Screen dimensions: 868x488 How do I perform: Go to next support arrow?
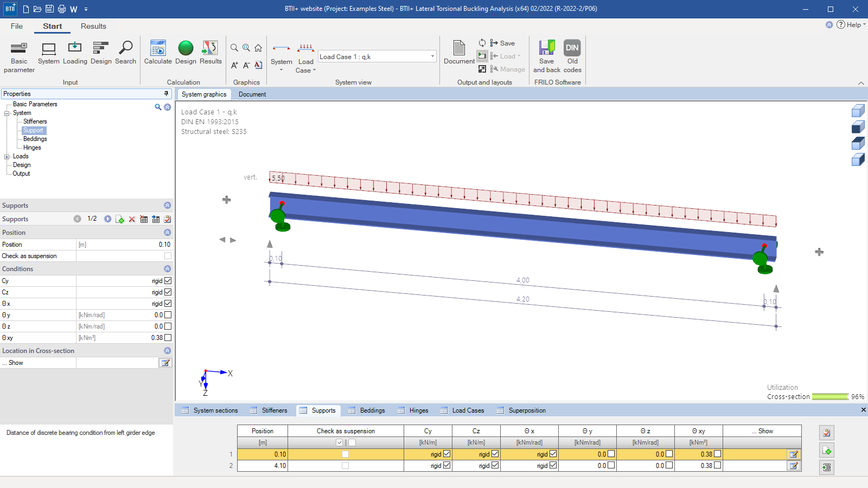[107, 219]
